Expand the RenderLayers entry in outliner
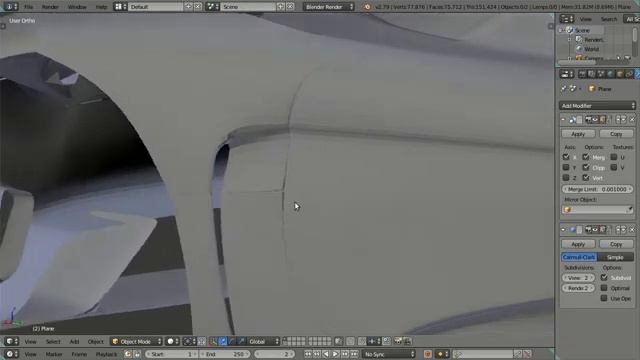 [569, 40]
